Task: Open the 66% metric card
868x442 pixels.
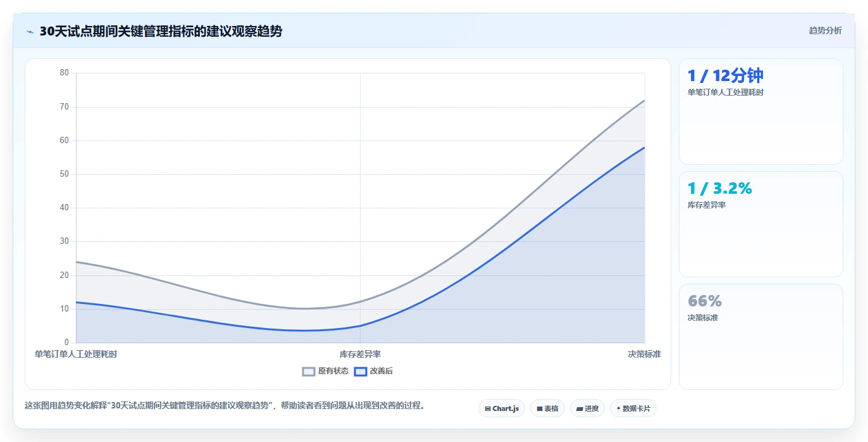Action: click(761, 337)
